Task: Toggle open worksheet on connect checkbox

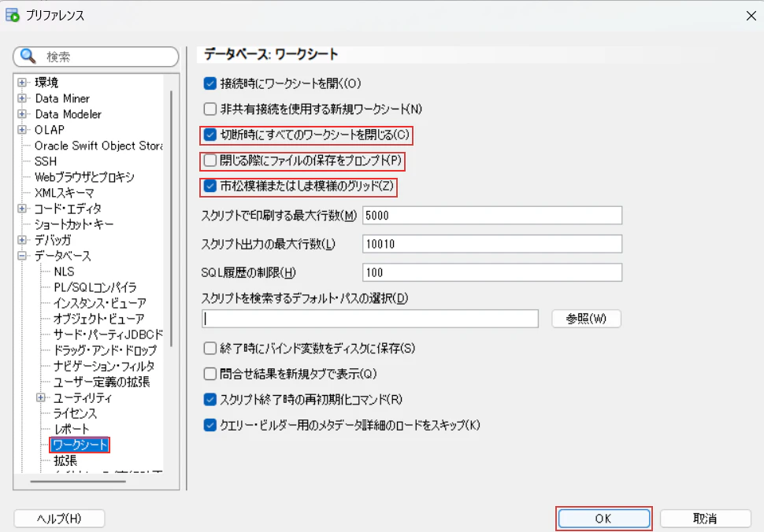Action: [210, 83]
